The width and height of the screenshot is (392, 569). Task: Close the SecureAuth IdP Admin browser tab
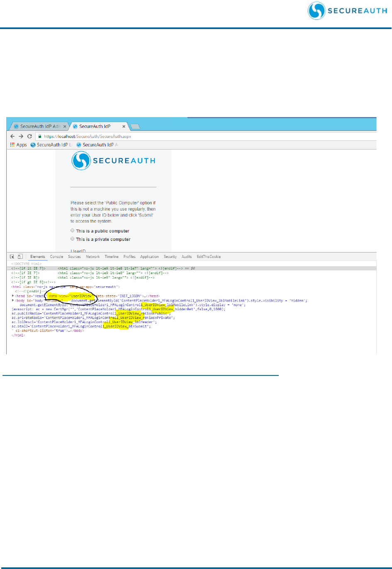point(65,126)
